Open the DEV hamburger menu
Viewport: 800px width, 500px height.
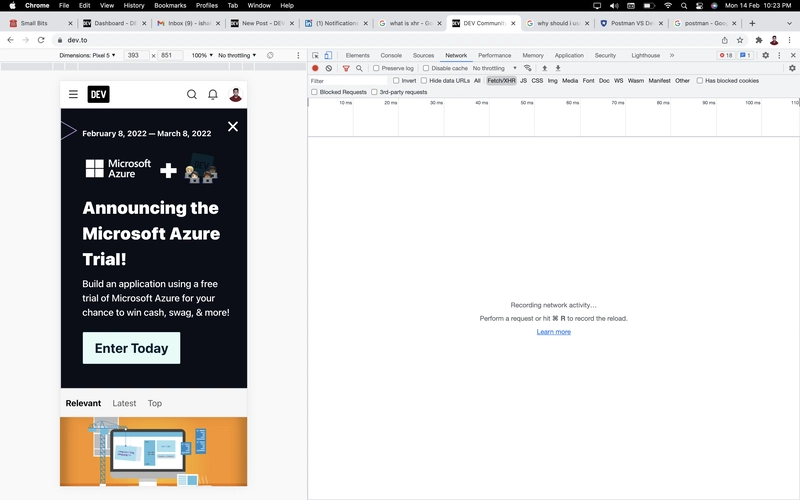73,94
